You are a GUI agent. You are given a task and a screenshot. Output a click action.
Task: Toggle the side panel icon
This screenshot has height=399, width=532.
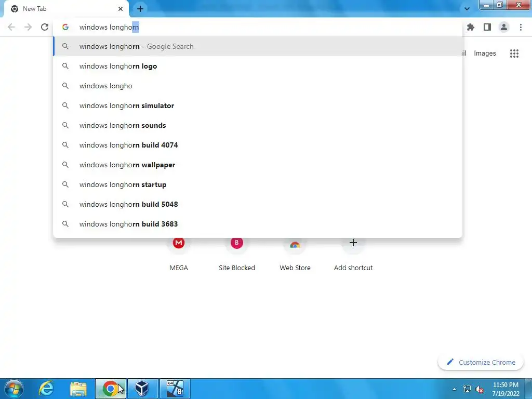(x=487, y=27)
